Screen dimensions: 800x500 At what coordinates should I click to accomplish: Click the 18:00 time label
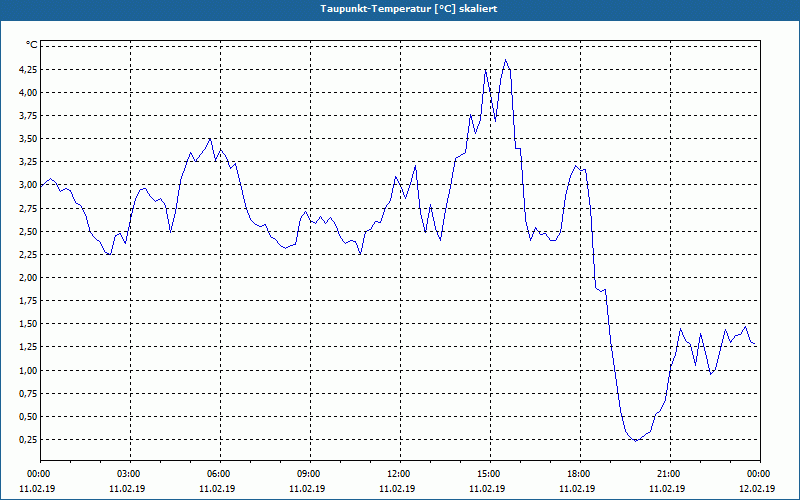[x=580, y=474]
